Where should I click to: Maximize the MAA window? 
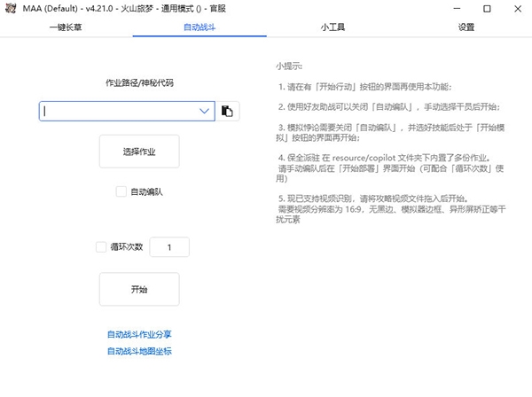click(x=483, y=9)
